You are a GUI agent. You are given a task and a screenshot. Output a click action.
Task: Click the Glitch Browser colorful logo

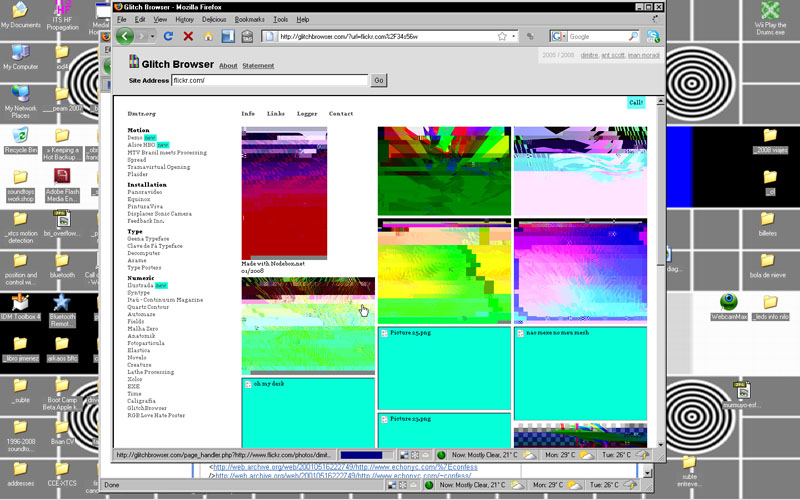[x=134, y=62]
